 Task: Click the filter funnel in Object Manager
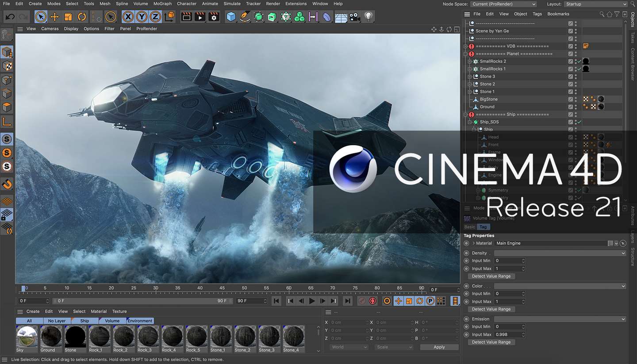coord(617,14)
